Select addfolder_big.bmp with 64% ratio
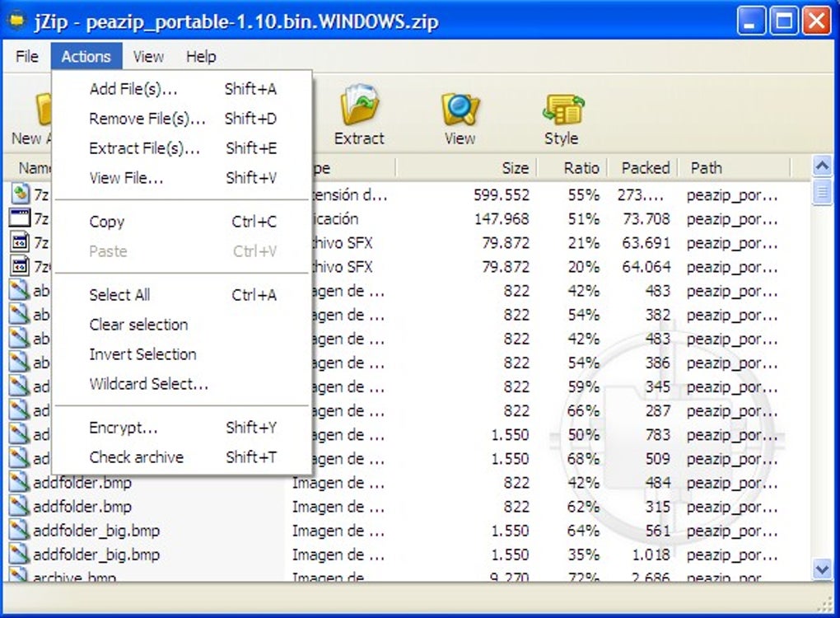Viewport: 840px width, 618px height. 96,531
